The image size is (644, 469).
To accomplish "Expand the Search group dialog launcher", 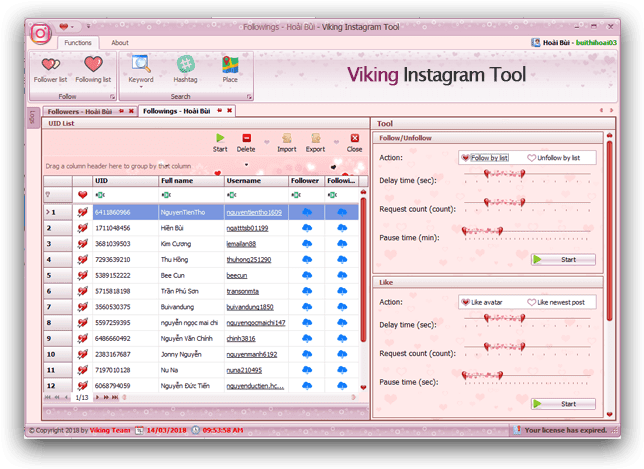I will tap(249, 97).
